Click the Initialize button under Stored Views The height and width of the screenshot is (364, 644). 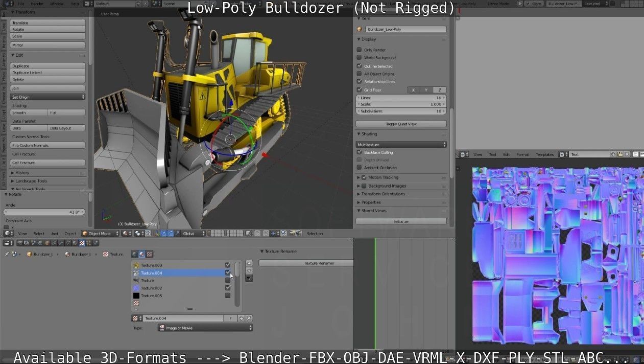coord(401,221)
